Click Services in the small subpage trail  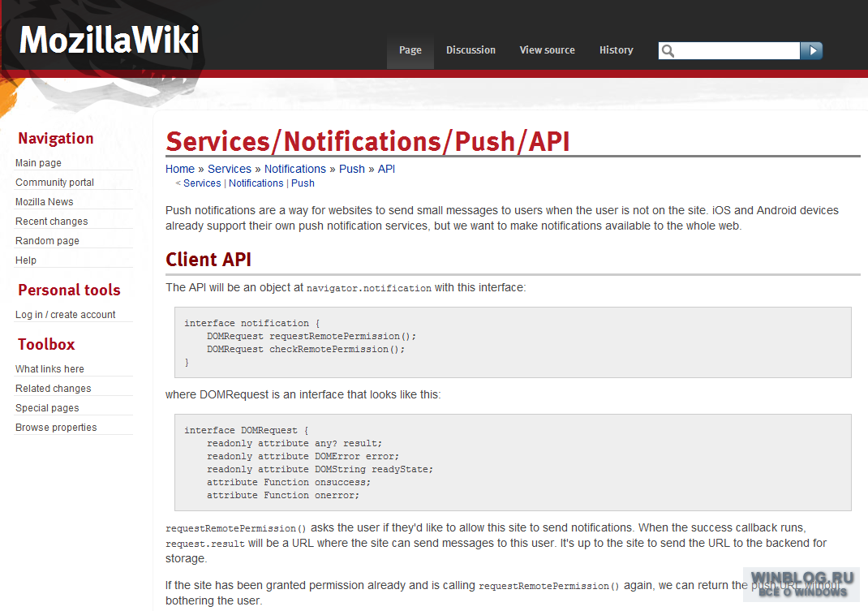click(202, 183)
